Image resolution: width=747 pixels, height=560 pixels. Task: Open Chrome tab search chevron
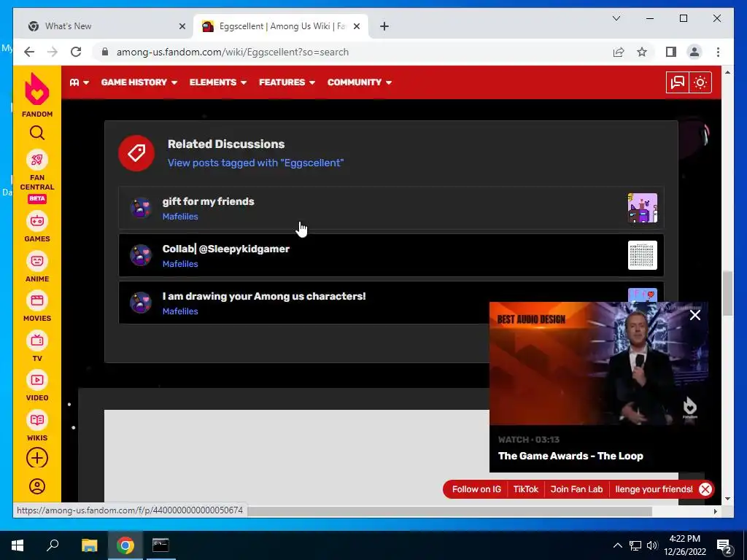tap(616, 18)
